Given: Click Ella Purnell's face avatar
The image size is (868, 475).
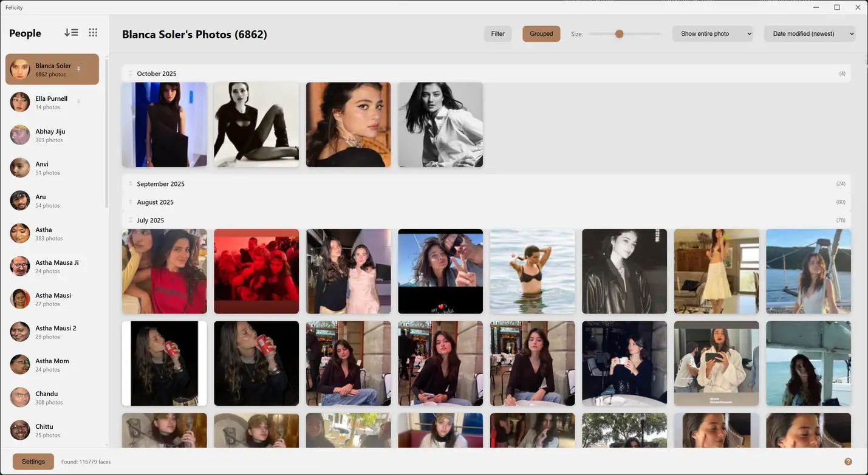Looking at the screenshot, I should 20,102.
